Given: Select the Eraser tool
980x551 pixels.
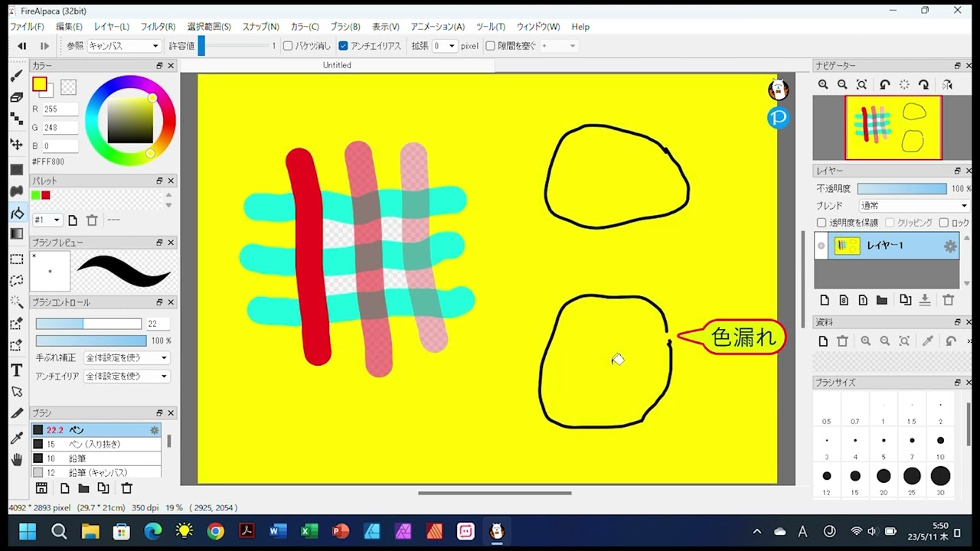Looking at the screenshot, I should click(x=16, y=97).
